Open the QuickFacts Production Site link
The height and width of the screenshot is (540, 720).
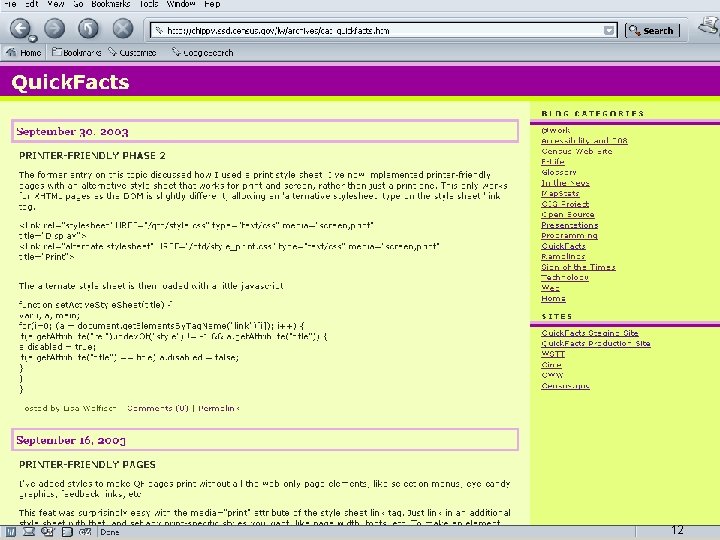596,344
